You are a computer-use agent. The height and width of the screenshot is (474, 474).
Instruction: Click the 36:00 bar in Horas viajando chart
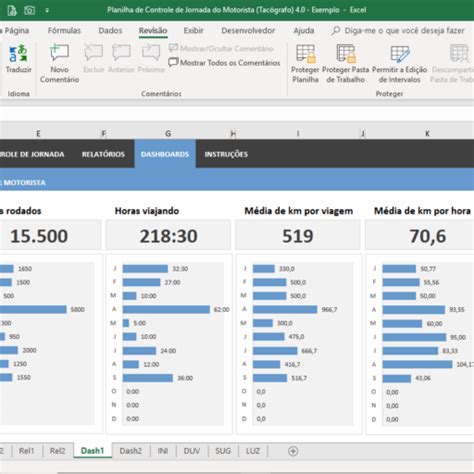(x=148, y=378)
